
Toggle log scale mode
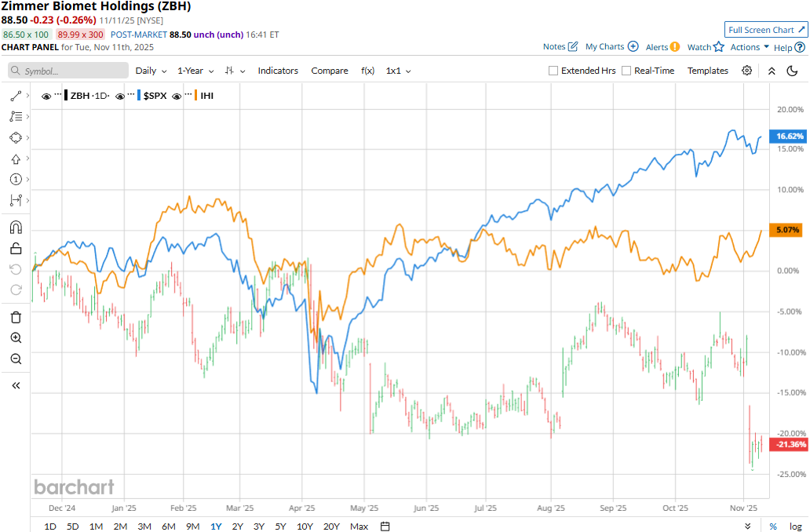(796, 527)
